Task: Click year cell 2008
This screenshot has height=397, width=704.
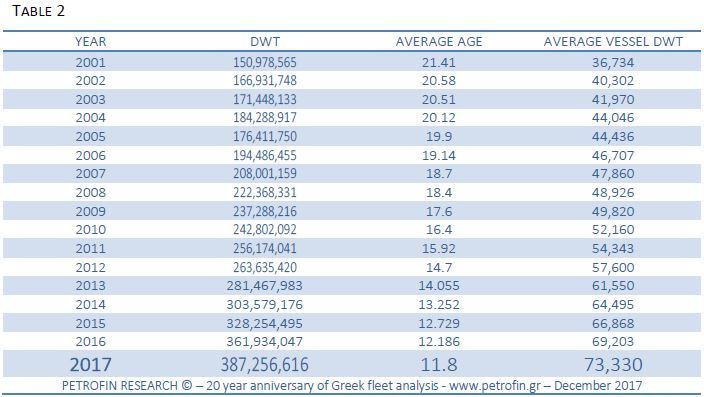Action: pos(90,192)
